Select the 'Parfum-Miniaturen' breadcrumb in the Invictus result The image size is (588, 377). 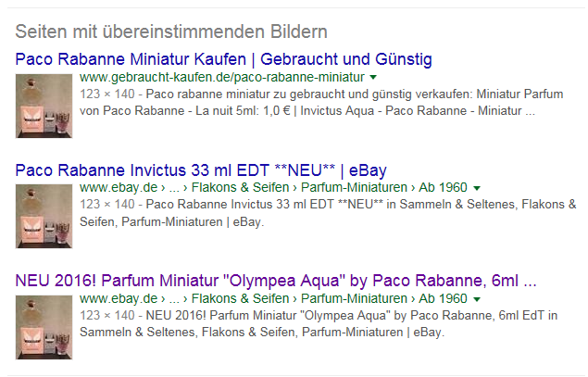click(x=354, y=187)
